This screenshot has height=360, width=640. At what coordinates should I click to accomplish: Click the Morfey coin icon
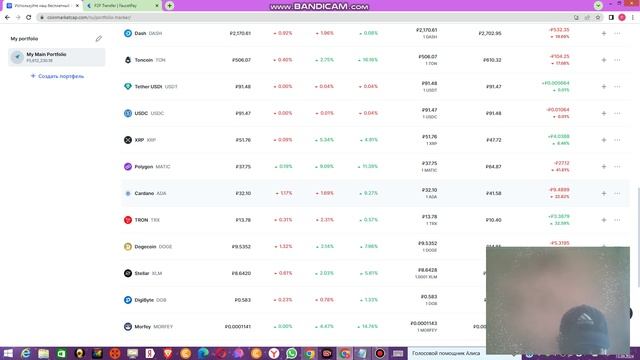[128, 327]
